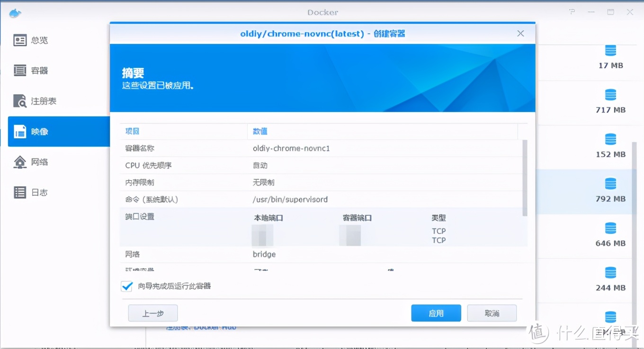644x349 pixels.
Task: Click the 244 MB size text
Action: (611, 288)
